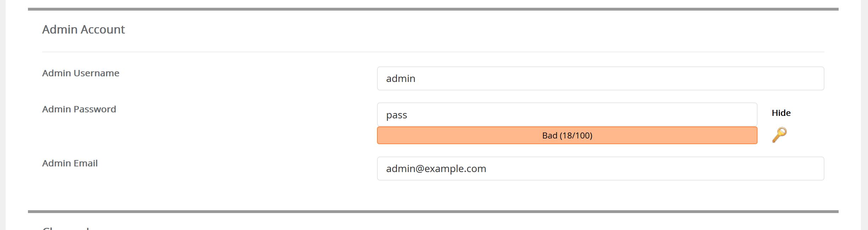Select the Admin Email text box

point(600,169)
